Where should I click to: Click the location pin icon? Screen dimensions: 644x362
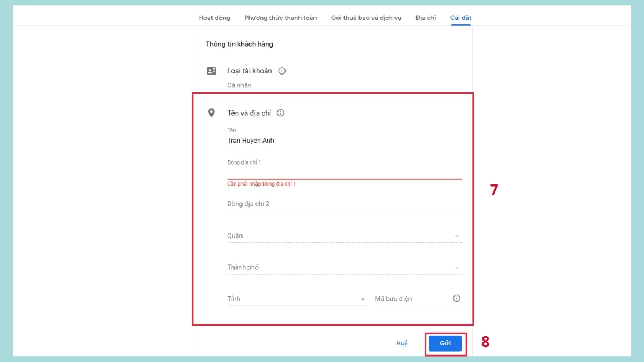(211, 113)
